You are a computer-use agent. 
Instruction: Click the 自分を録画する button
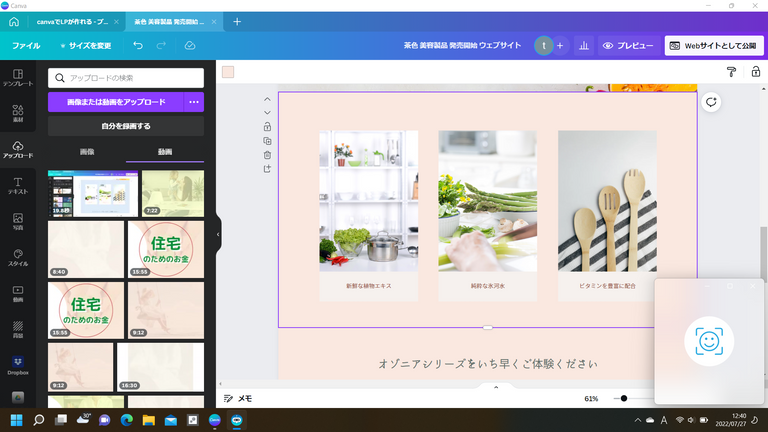tap(126, 126)
